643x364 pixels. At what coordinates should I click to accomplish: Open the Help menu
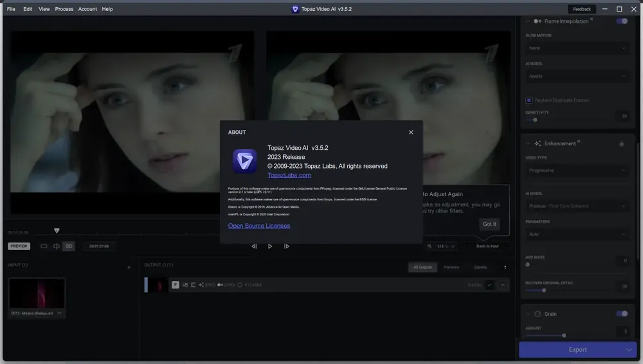tap(107, 9)
